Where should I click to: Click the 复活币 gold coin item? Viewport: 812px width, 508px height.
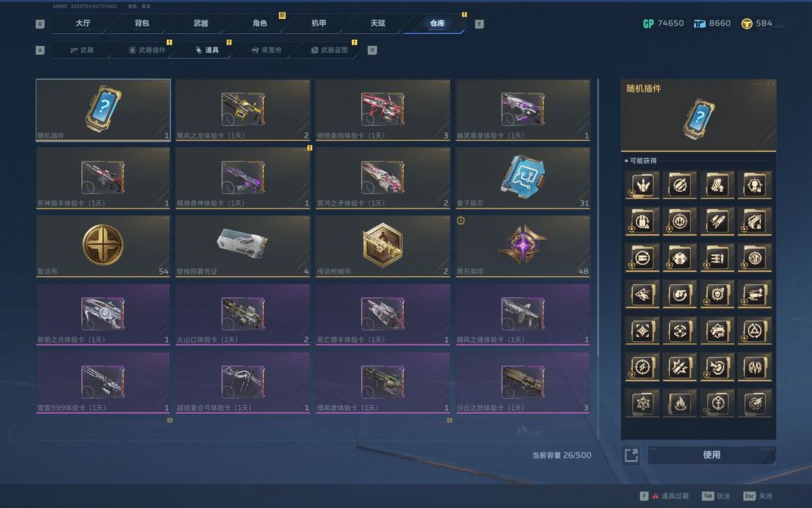(103, 245)
